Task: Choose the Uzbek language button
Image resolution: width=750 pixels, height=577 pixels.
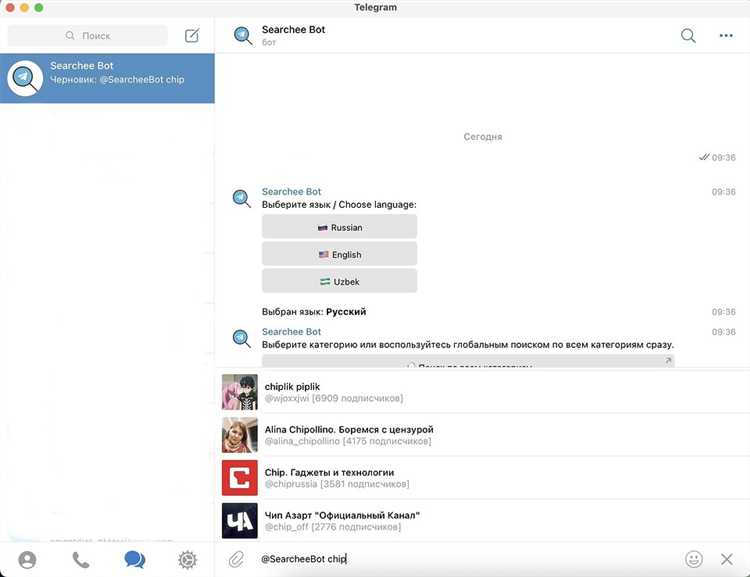Action: pos(340,281)
